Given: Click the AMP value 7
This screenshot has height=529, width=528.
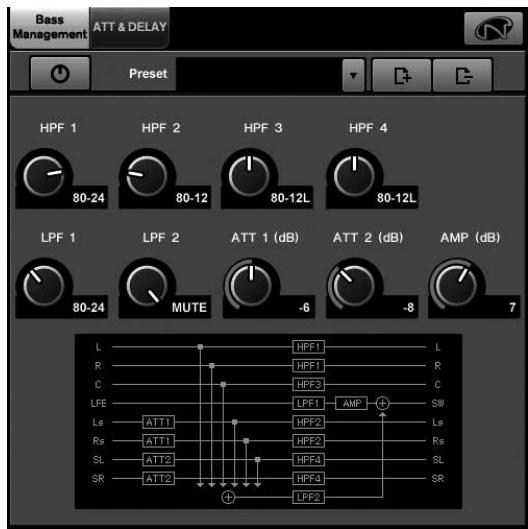Looking at the screenshot, I should coord(512,307).
